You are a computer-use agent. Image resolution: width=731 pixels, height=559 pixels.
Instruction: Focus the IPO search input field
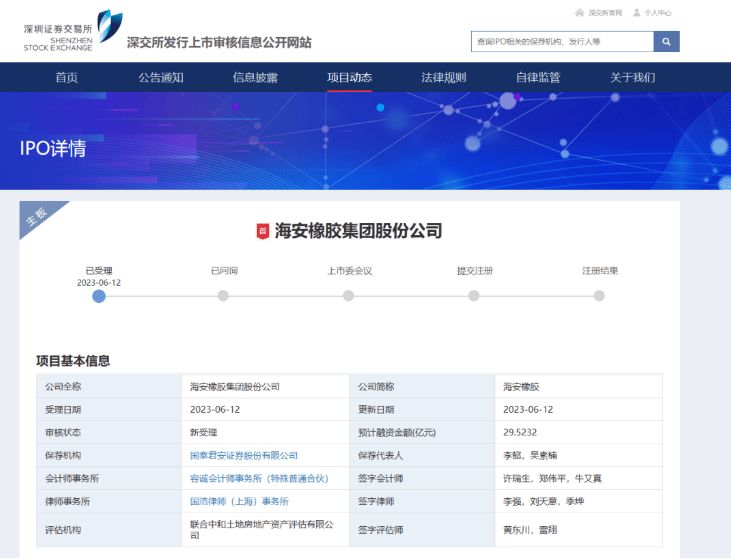tap(562, 42)
